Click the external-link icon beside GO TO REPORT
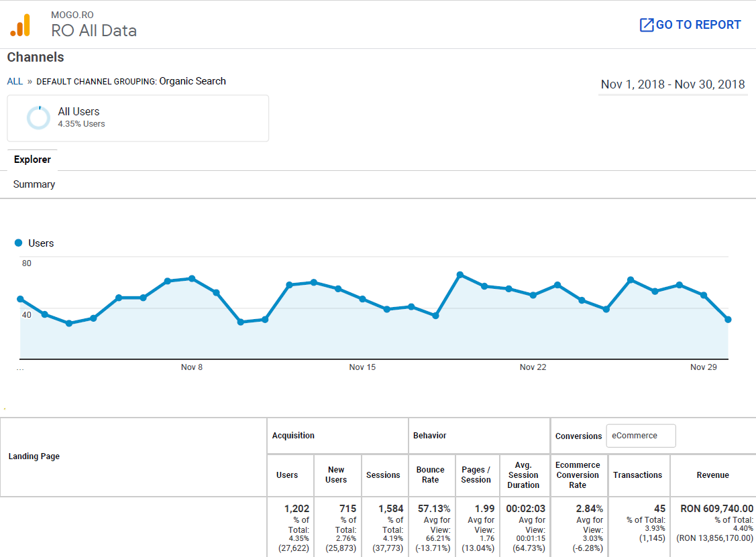Screen dimensions: 756x557 pos(645,24)
